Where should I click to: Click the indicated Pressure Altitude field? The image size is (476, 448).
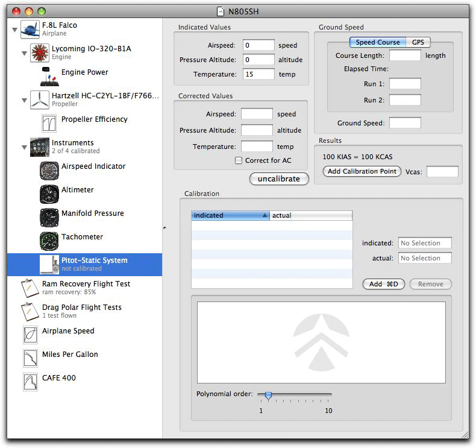tap(258, 60)
